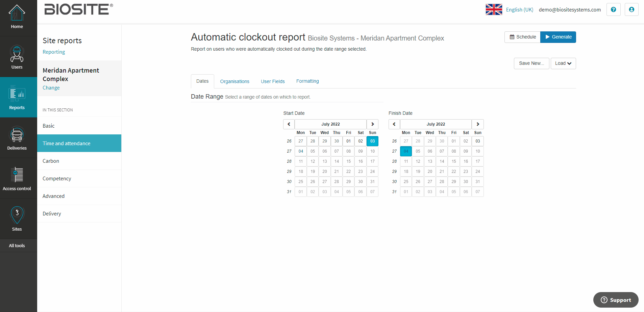Select 20 in Finish Date calendar
This screenshot has height=312, width=644.
click(x=430, y=172)
